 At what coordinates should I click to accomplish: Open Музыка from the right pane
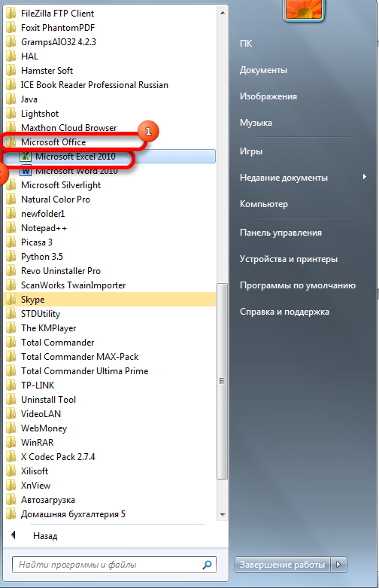(256, 123)
